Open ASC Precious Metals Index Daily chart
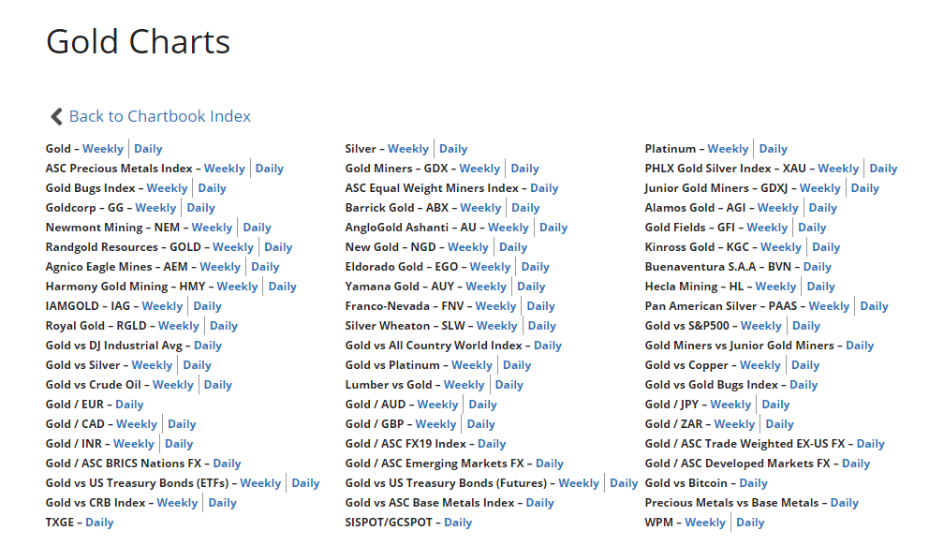 point(270,169)
